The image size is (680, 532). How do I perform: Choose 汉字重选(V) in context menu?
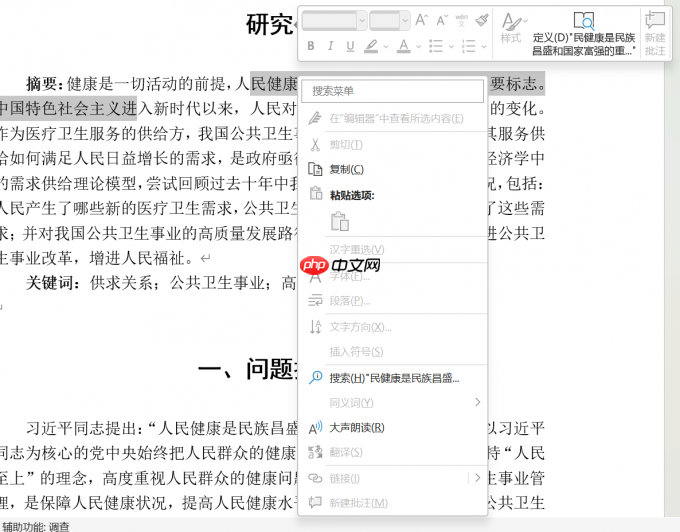click(x=392, y=249)
